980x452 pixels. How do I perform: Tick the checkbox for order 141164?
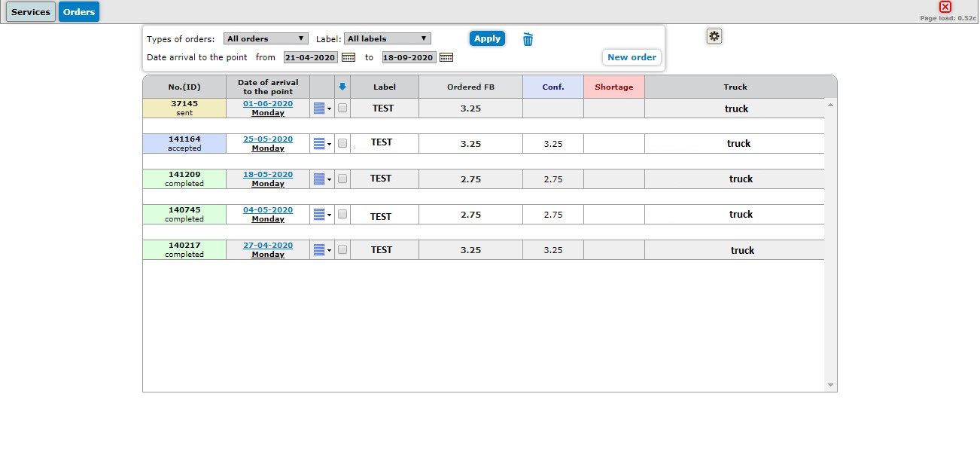(x=342, y=143)
